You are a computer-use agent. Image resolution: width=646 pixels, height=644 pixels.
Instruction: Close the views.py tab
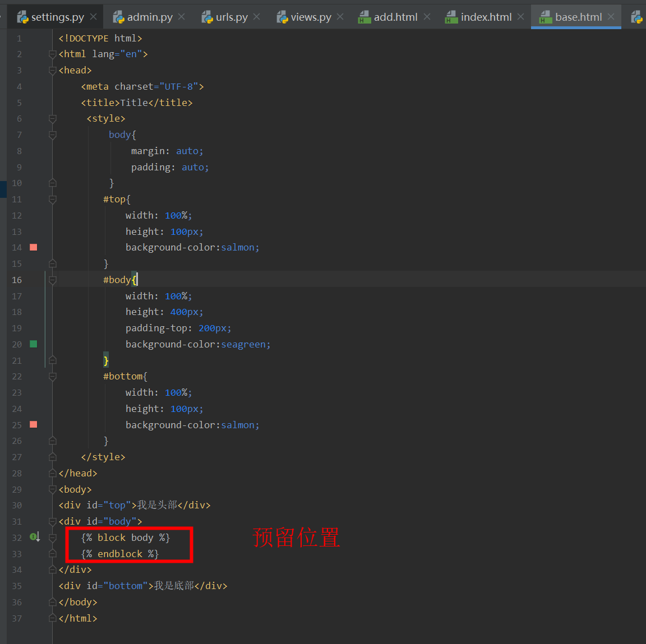[x=340, y=16]
